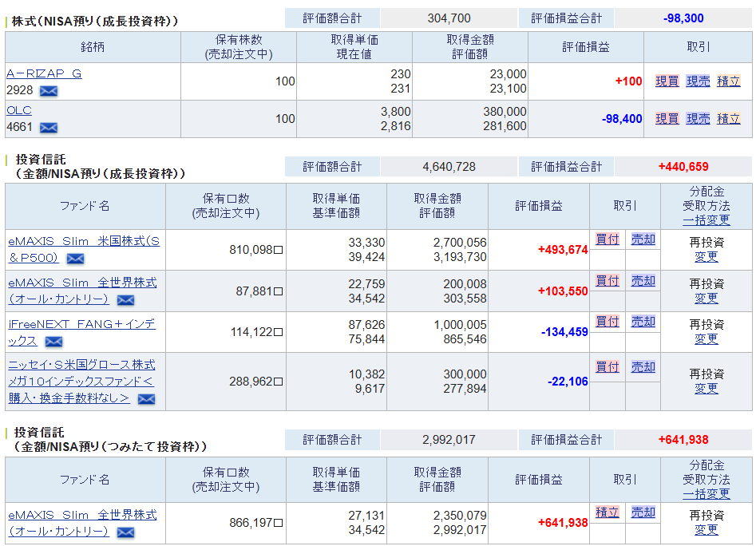Open the mail icon for eMAXIS Slim 米国株式(S&P500)

(75, 259)
